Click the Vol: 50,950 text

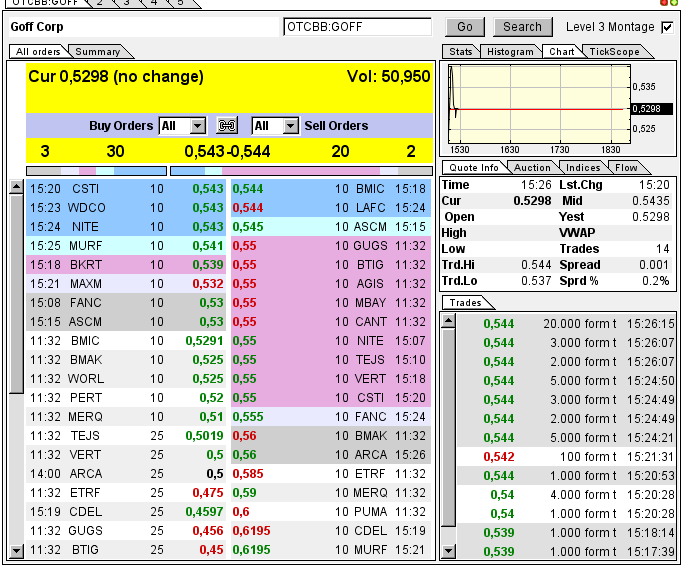pyautogui.click(x=388, y=76)
